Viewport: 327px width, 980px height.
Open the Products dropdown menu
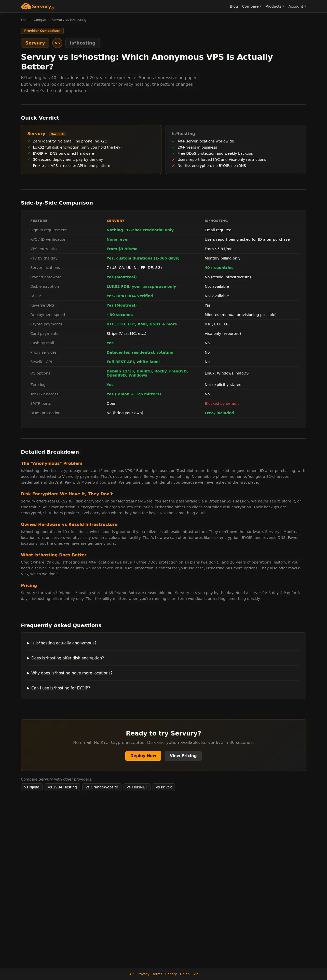click(x=275, y=6)
